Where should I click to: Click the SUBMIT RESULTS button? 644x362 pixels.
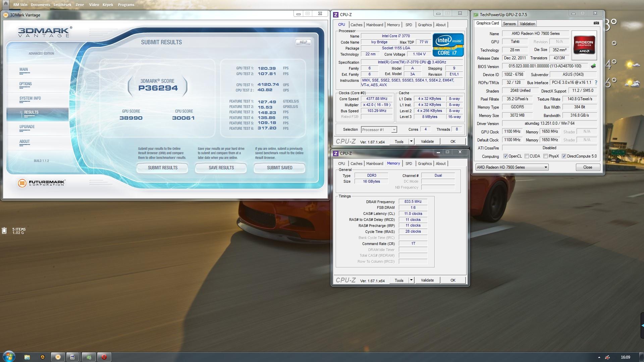[x=162, y=168]
